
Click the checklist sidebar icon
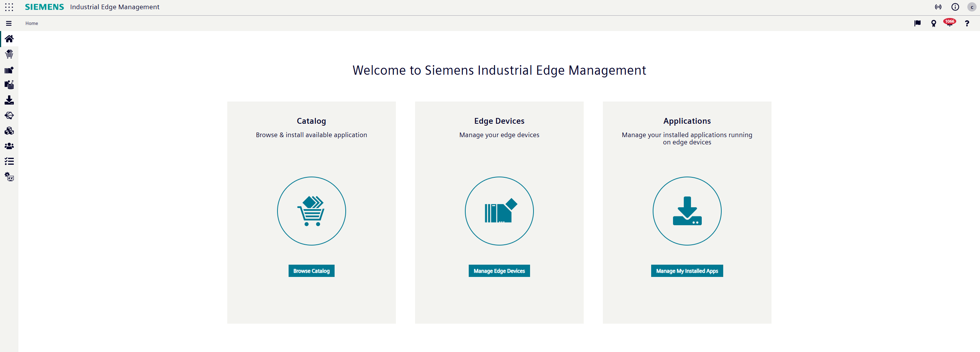coord(9,161)
